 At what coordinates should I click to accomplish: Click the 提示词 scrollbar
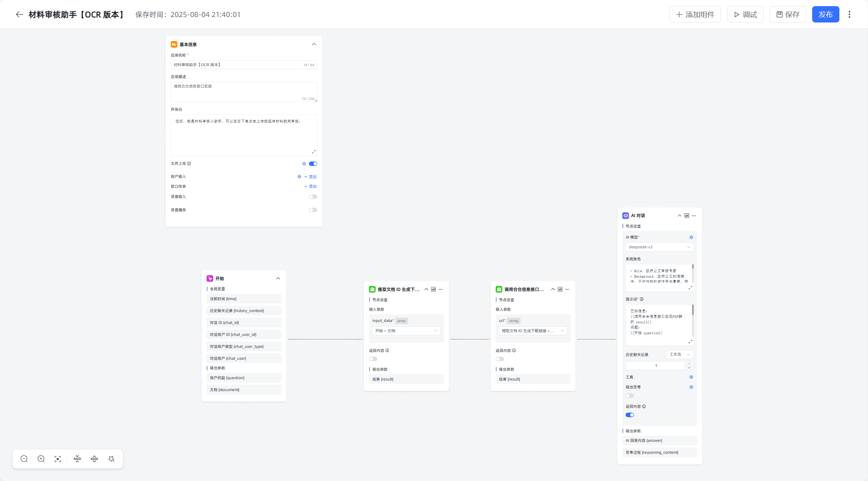pyautogui.click(x=693, y=310)
